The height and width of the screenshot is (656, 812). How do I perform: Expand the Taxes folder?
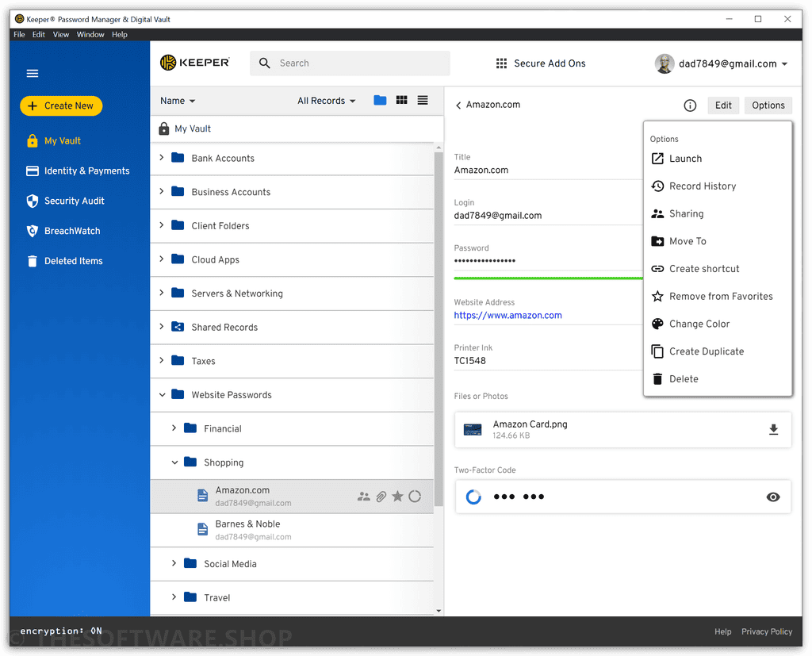(x=162, y=360)
